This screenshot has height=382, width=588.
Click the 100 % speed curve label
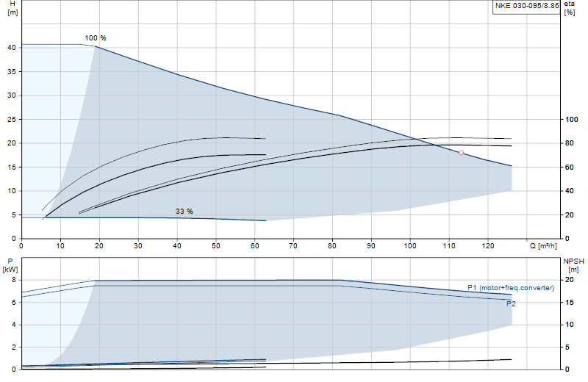96,38
